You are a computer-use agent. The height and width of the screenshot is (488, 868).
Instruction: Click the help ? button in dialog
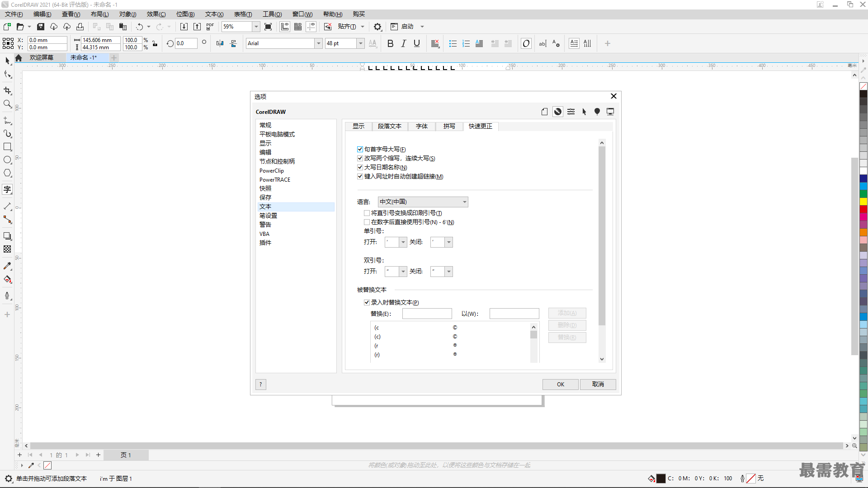pos(261,384)
